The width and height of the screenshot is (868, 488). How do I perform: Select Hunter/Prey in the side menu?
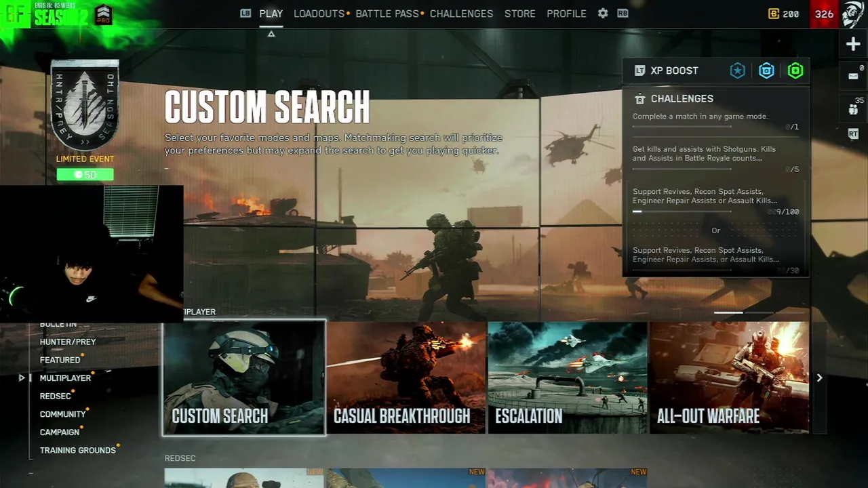coord(68,342)
